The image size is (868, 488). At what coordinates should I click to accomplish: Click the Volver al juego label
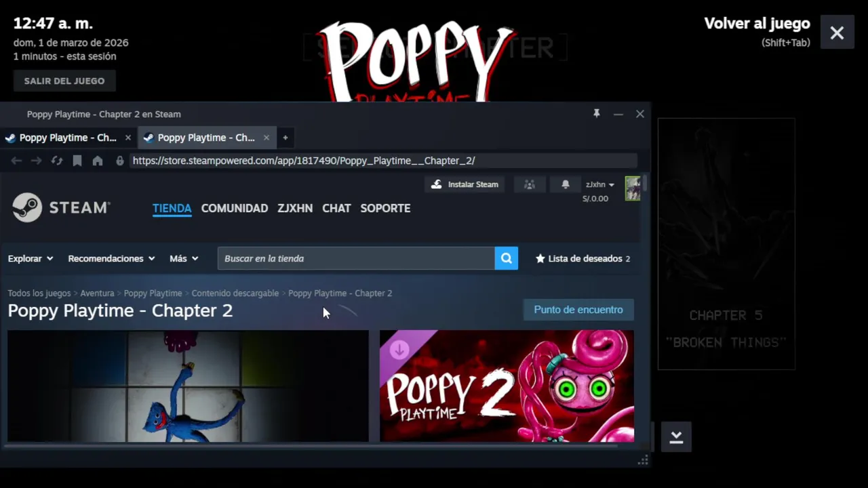[757, 24]
